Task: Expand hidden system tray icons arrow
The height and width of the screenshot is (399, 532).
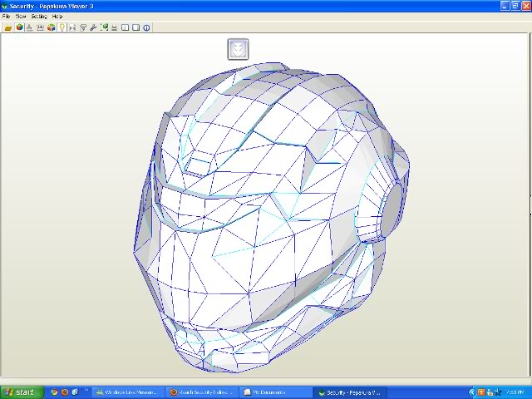Action: click(x=472, y=392)
